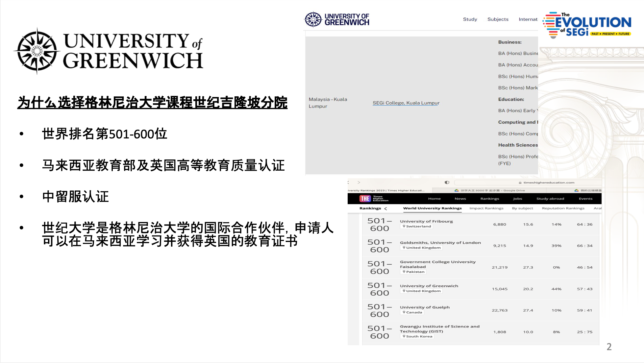Click the Health Sciences heading in the course list
Screen dimensions: 644x363
point(518,145)
